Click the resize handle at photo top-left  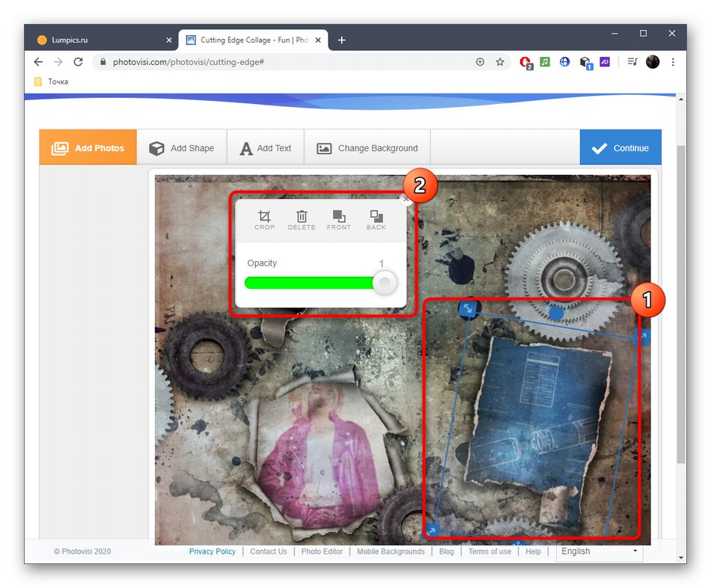[468, 309]
